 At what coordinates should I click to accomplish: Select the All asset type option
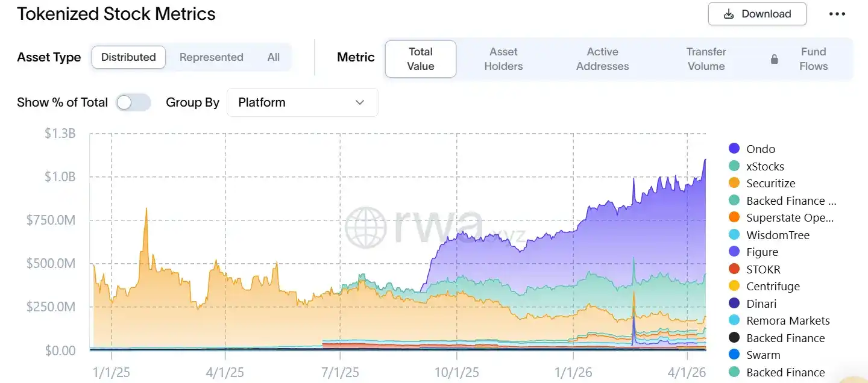click(273, 57)
